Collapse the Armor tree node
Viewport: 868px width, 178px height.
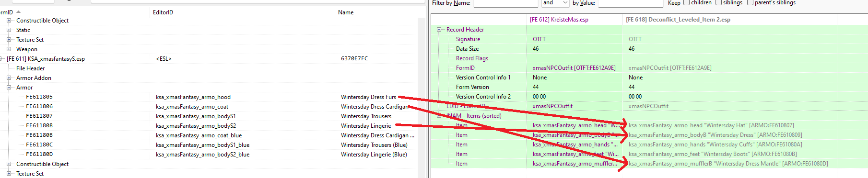coord(9,88)
